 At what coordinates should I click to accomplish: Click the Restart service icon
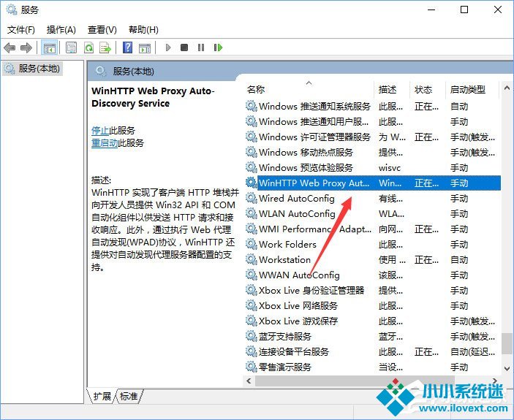point(218,47)
